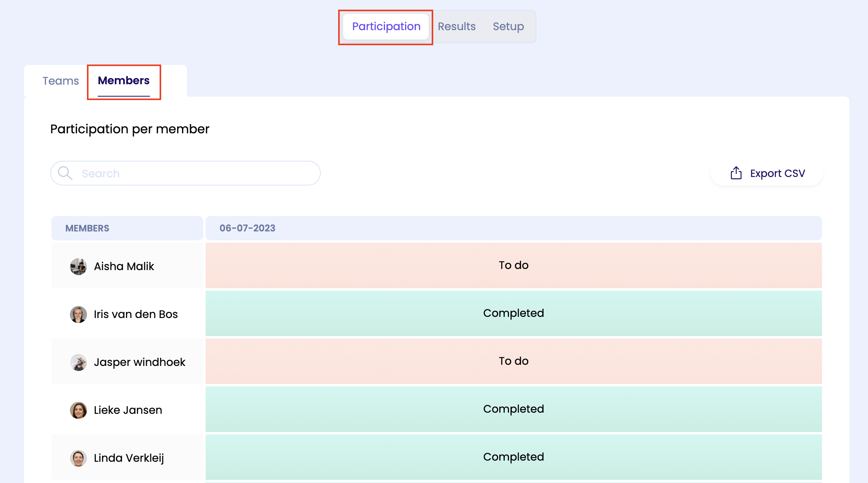Switch to the Results tab
The width and height of the screenshot is (868, 483).
[x=456, y=26]
